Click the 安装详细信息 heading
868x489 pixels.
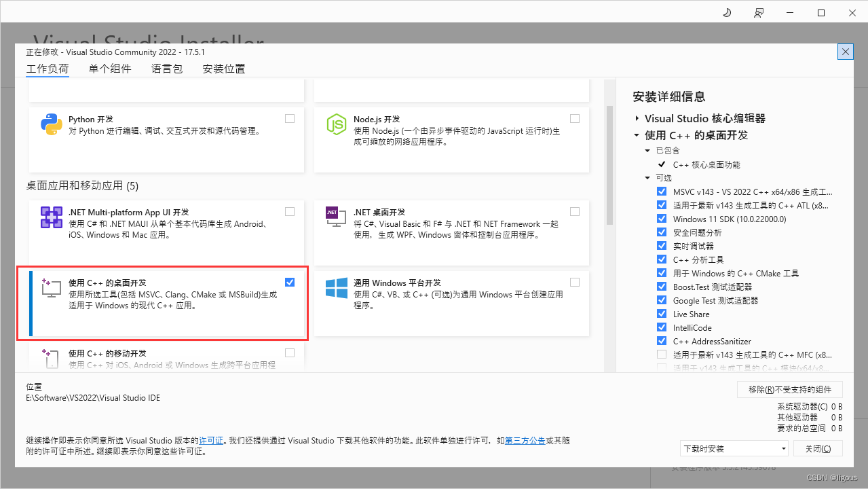point(668,96)
